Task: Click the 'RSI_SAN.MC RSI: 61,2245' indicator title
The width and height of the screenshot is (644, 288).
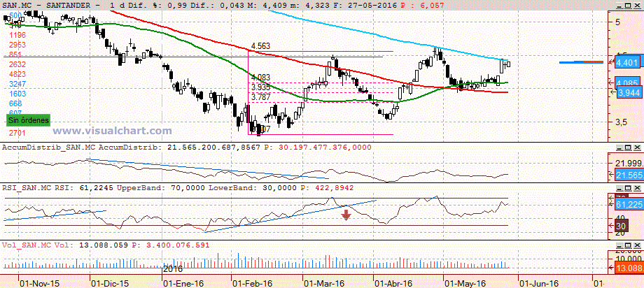Action: click(57, 187)
